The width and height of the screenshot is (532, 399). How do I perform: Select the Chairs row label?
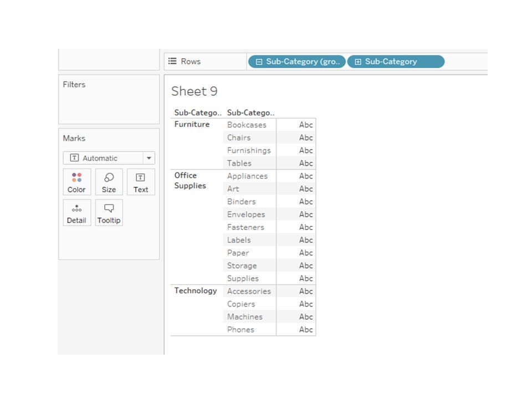(239, 138)
